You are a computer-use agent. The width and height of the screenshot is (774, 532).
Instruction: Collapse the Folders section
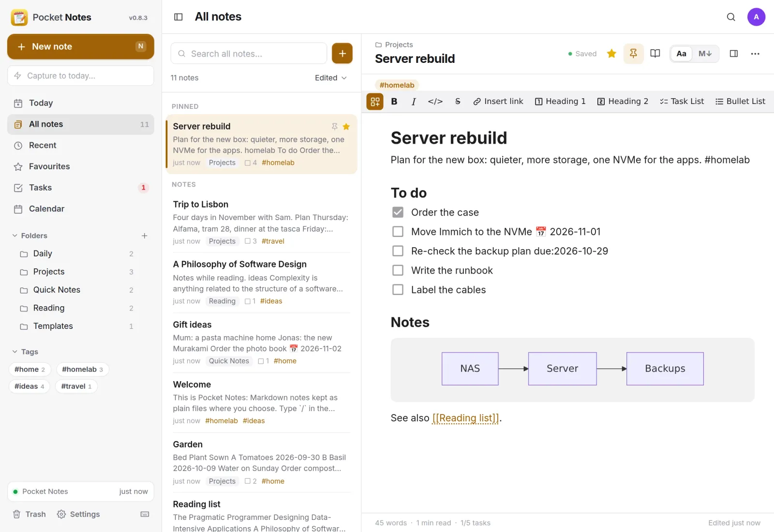click(x=30, y=236)
